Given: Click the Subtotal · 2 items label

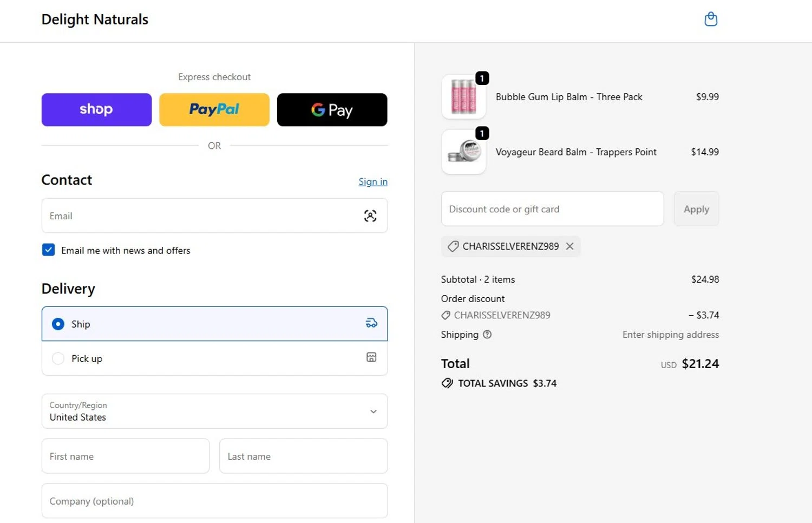Looking at the screenshot, I should (478, 279).
